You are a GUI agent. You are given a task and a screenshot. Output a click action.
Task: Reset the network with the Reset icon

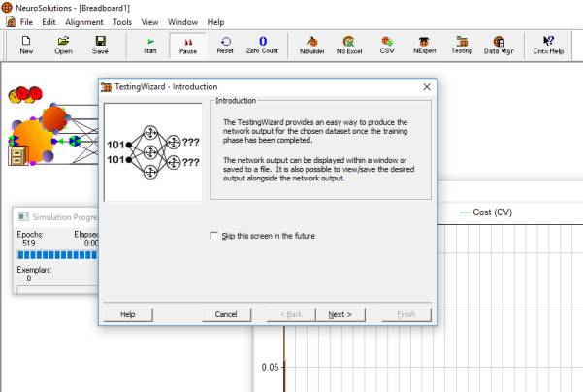[225, 45]
